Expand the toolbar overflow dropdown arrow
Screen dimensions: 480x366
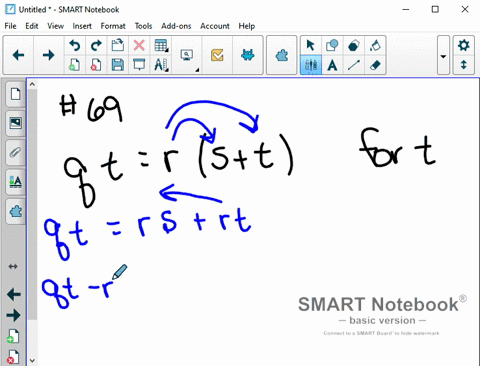point(443,56)
